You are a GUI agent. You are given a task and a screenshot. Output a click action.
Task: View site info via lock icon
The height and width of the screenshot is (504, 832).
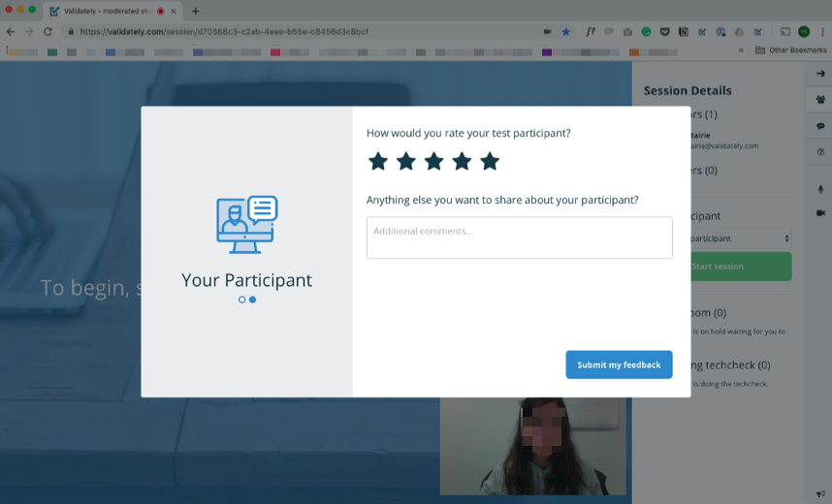point(71,32)
